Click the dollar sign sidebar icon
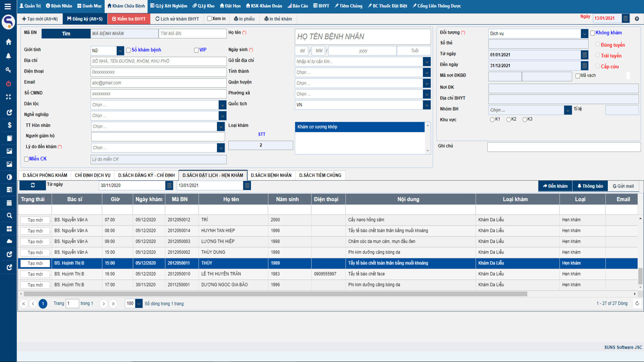The height and width of the screenshot is (362, 644). 9,125
